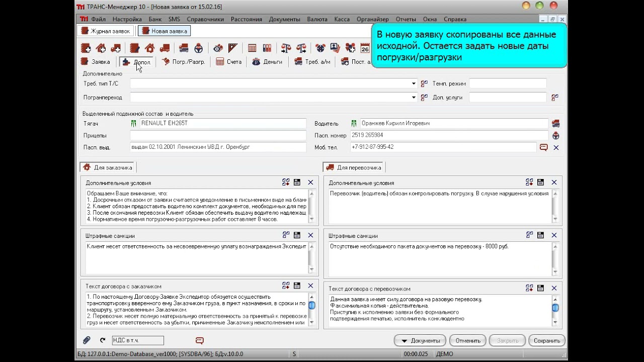Click the carriers red truck icon

[165, 48]
